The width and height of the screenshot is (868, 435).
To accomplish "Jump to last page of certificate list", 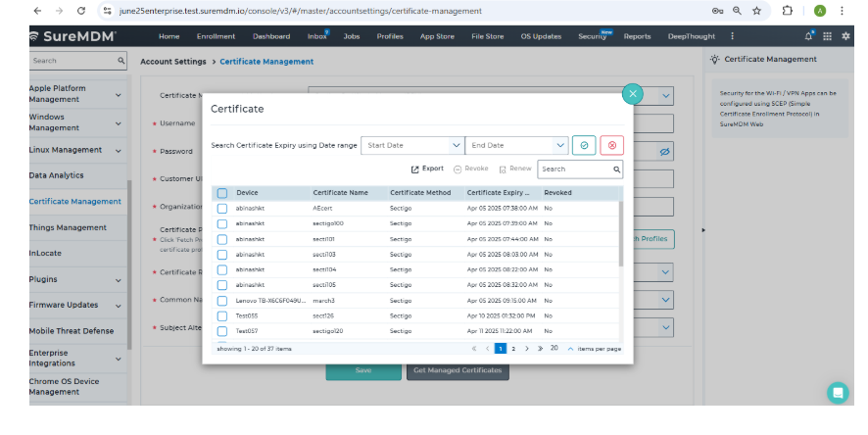I will tap(539, 348).
